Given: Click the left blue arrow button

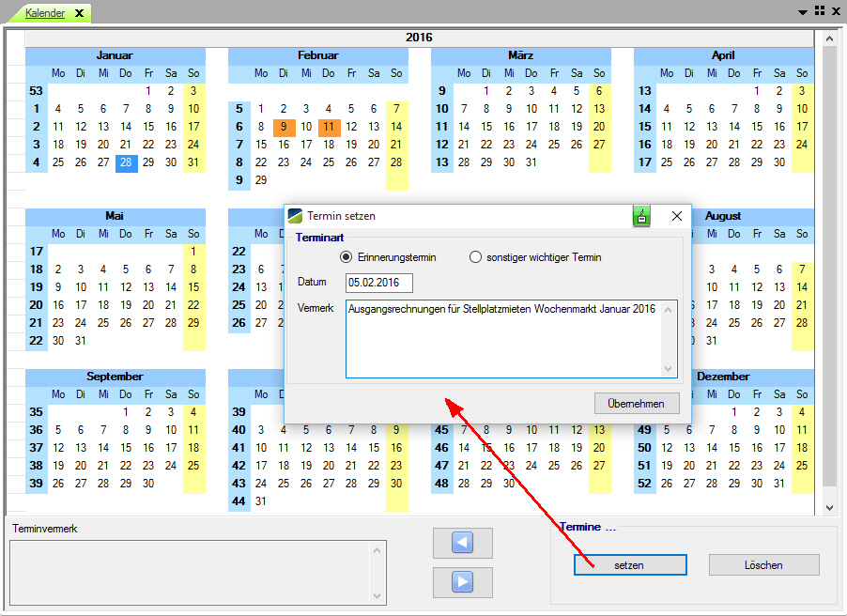Looking at the screenshot, I should tap(462, 543).
